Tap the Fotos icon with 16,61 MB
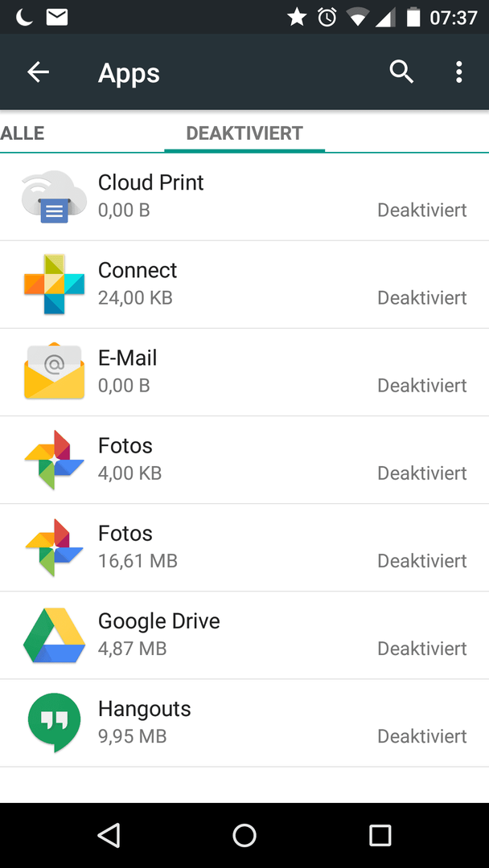The width and height of the screenshot is (489, 868). click(x=54, y=547)
